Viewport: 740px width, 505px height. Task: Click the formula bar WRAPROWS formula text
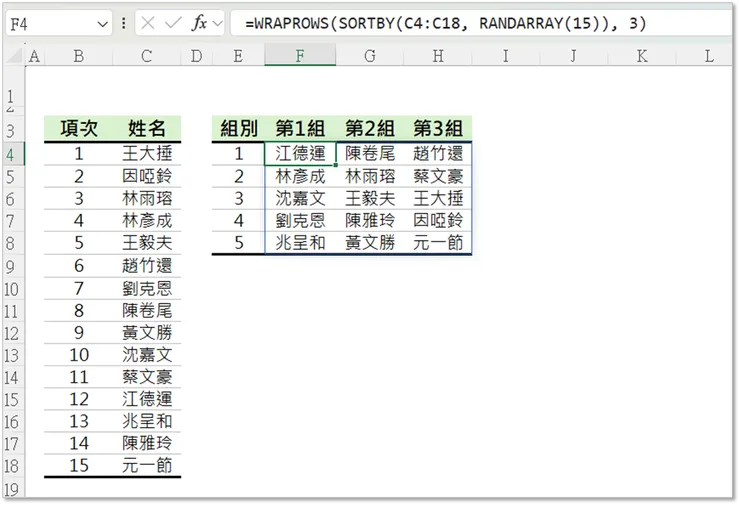[445, 23]
